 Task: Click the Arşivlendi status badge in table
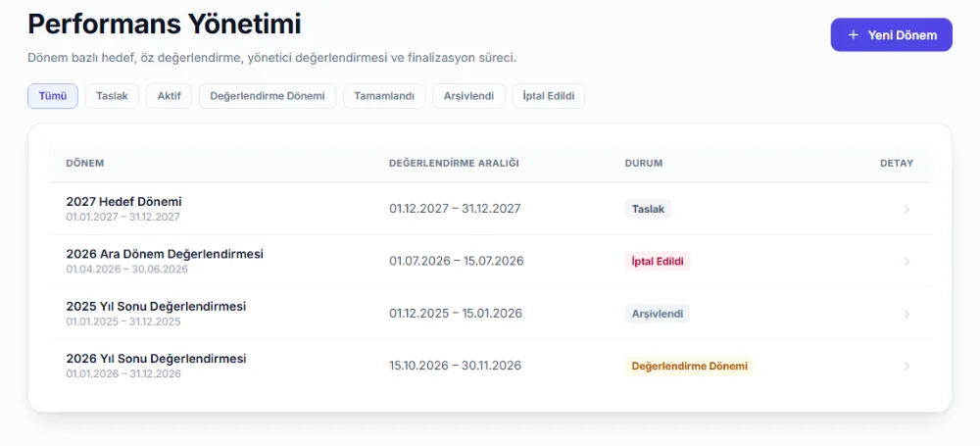[x=658, y=314]
